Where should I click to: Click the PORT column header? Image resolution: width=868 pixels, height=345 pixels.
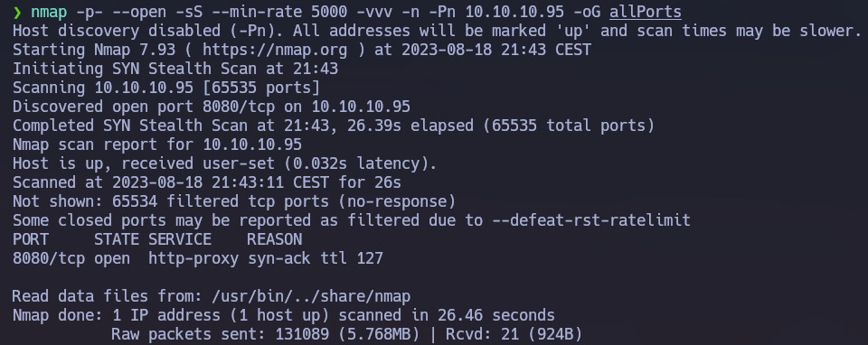coord(31,239)
